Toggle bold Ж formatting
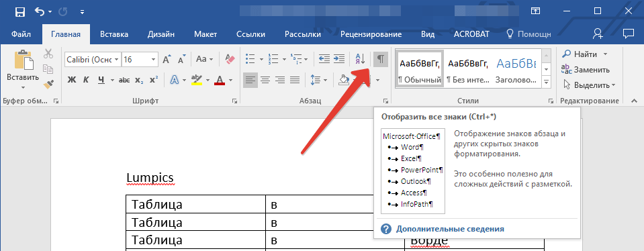Viewport: 644px width, 251px height. click(x=72, y=80)
